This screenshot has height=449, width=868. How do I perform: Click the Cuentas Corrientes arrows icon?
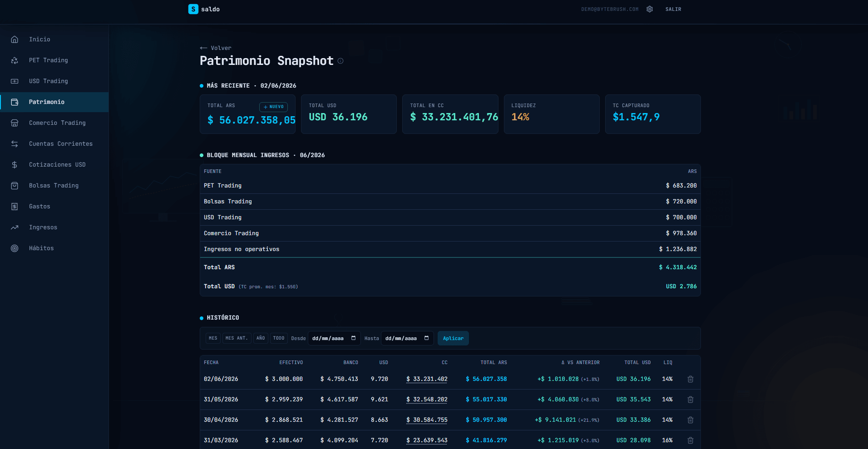tap(15, 144)
